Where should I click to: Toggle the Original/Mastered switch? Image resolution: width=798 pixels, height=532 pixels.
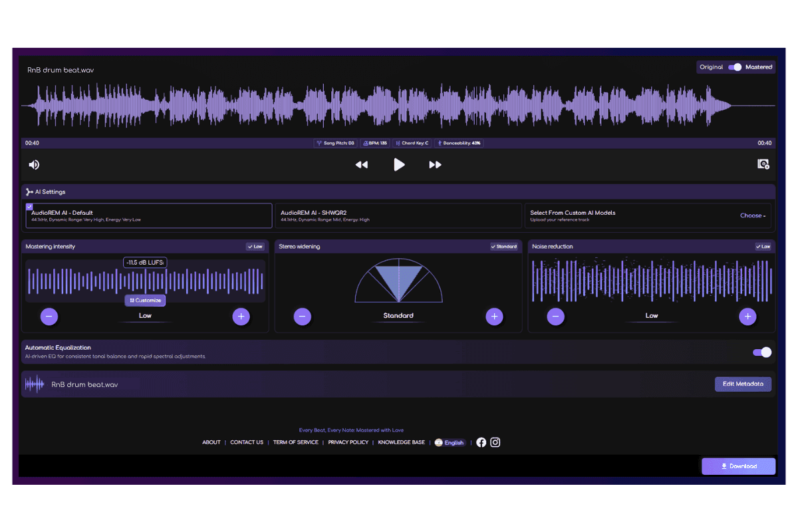pos(735,67)
